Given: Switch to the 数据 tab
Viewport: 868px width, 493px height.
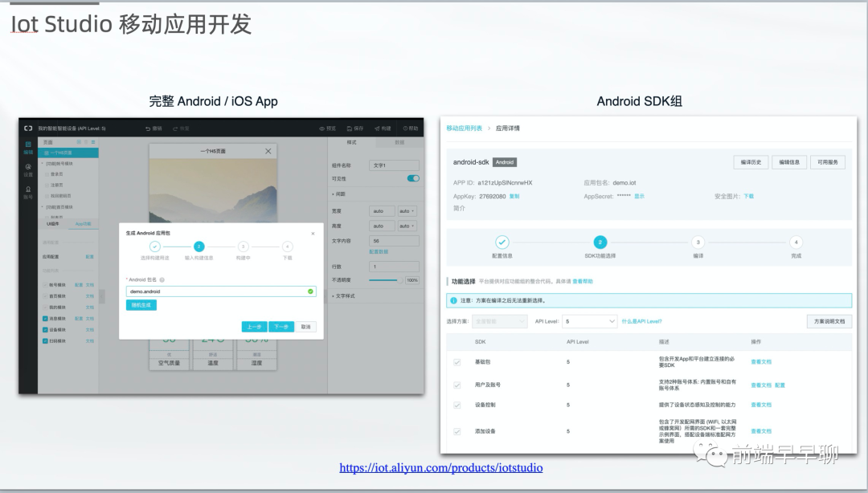Looking at the screenshot, I should (399, 143).
